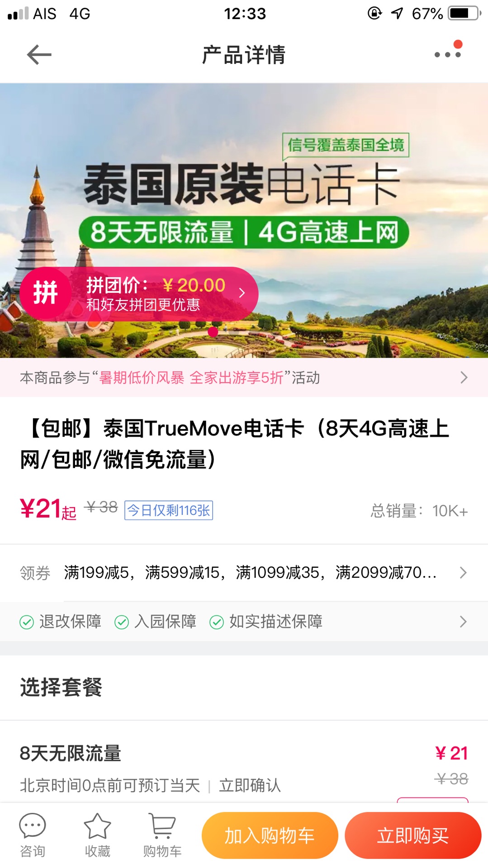This screenshot has width=488, height=868.
Task: Open the 暑期低价风暴 全家出游享5折 link
Action: [191, 377]
